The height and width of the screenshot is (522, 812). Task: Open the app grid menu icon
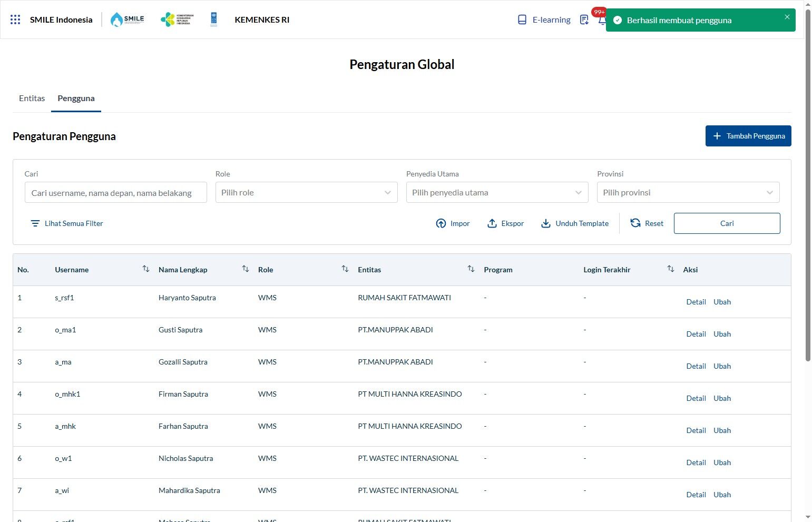(15, 19)
